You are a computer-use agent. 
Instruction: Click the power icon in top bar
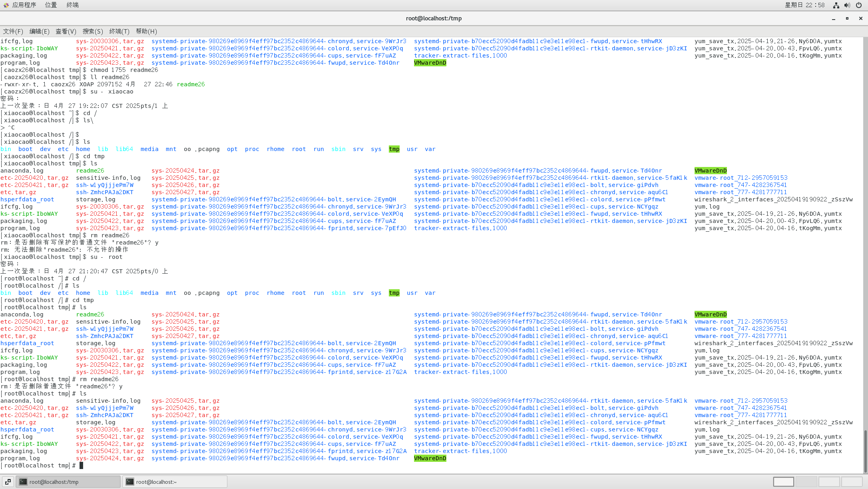(x=858, y=5)
